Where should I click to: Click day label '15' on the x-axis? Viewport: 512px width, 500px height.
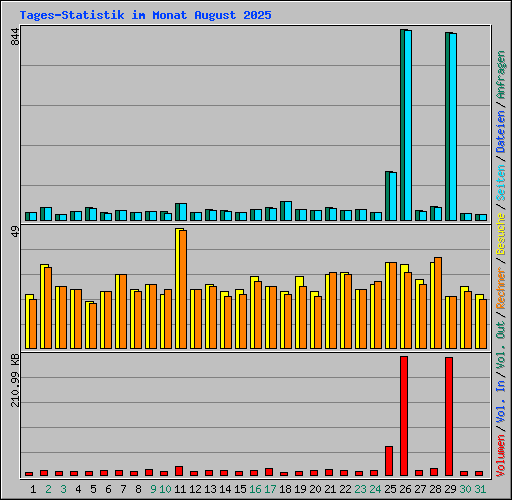tap(240, 489)
